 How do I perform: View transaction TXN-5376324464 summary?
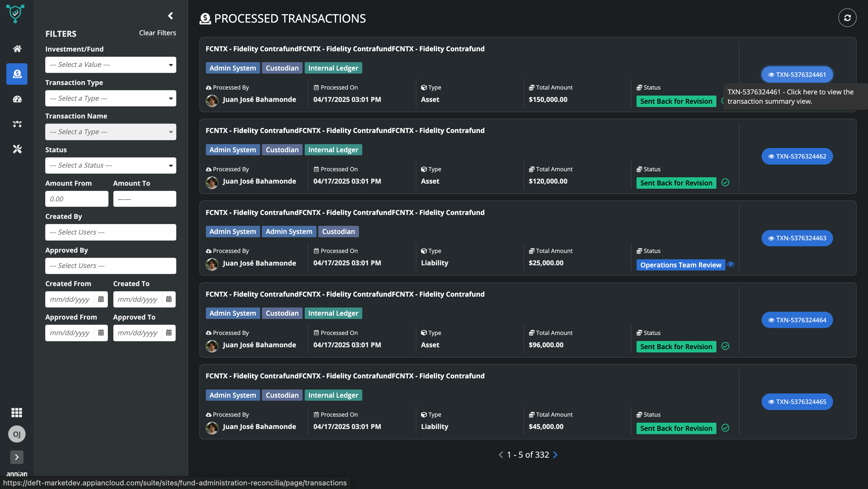797,320
